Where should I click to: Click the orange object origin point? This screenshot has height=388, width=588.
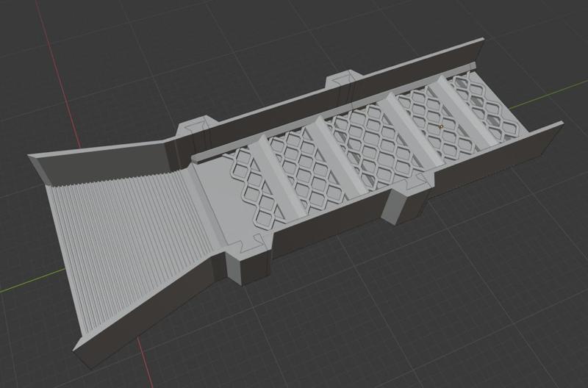point(442,127)
